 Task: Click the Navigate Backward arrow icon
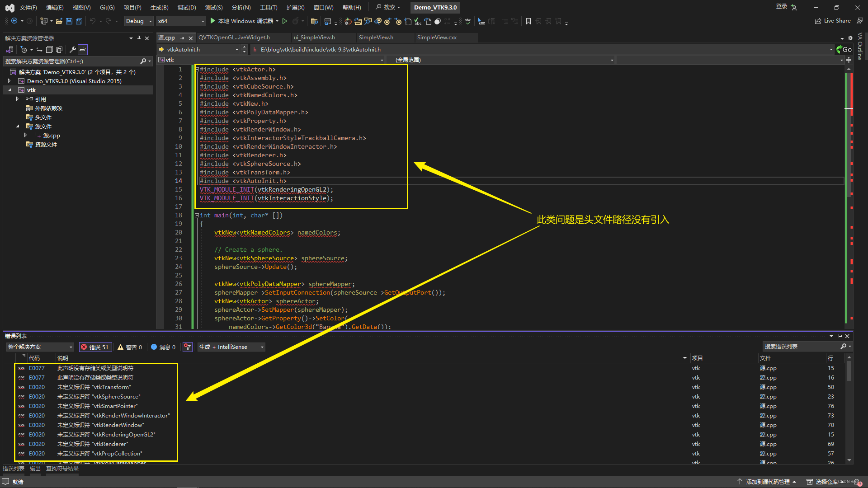coord(14,21)
